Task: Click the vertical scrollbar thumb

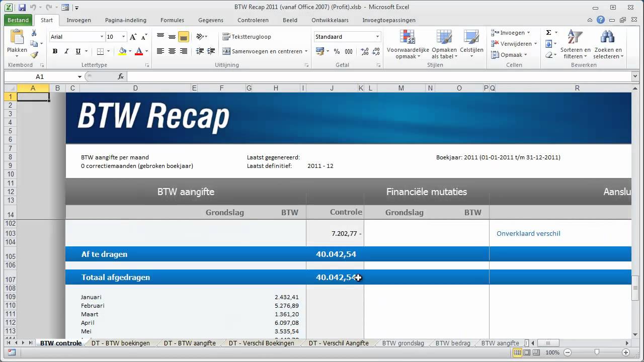Action: click(635, 288)
